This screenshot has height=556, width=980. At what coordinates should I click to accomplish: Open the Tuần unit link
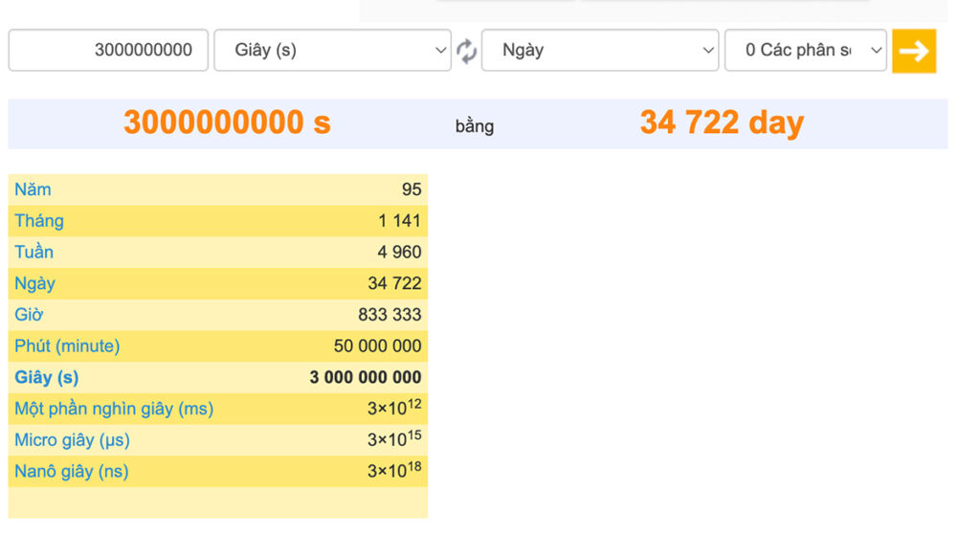pos(33,253)
